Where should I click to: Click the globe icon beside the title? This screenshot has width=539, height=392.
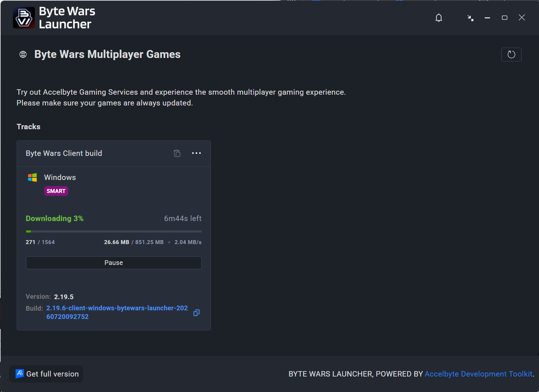[23, 54]
